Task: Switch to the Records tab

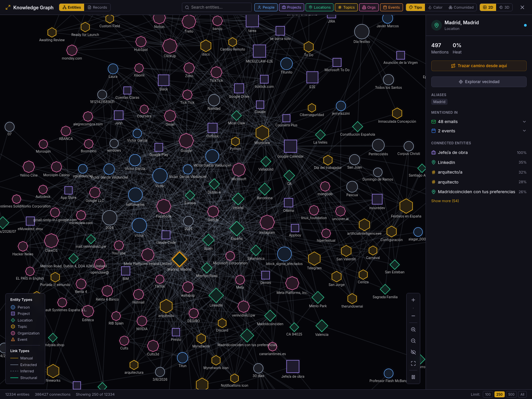Action: point(97,7)
